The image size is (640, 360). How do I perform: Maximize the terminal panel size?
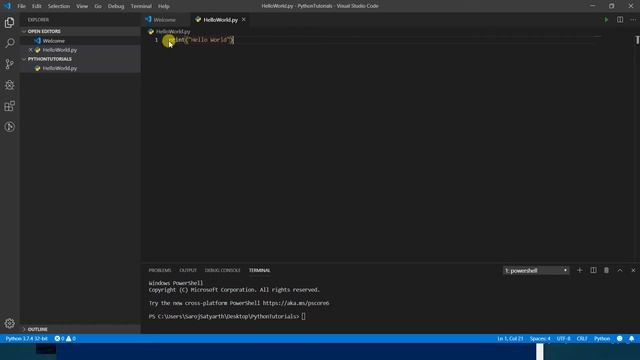click(620, 270)
